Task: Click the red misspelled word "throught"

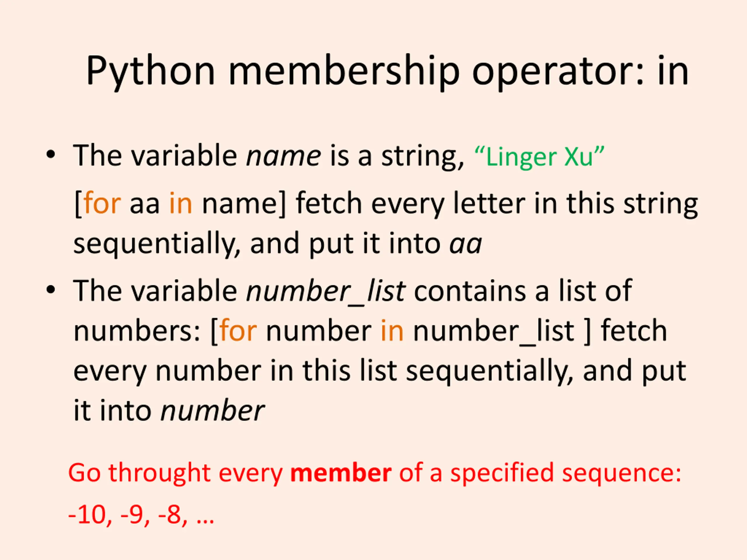Action: (159, 473)
